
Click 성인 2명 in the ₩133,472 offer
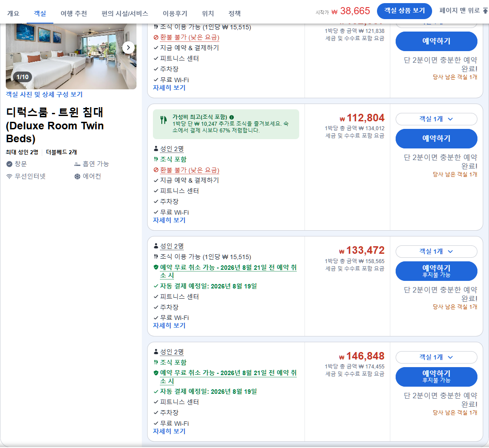click(172, 246)
